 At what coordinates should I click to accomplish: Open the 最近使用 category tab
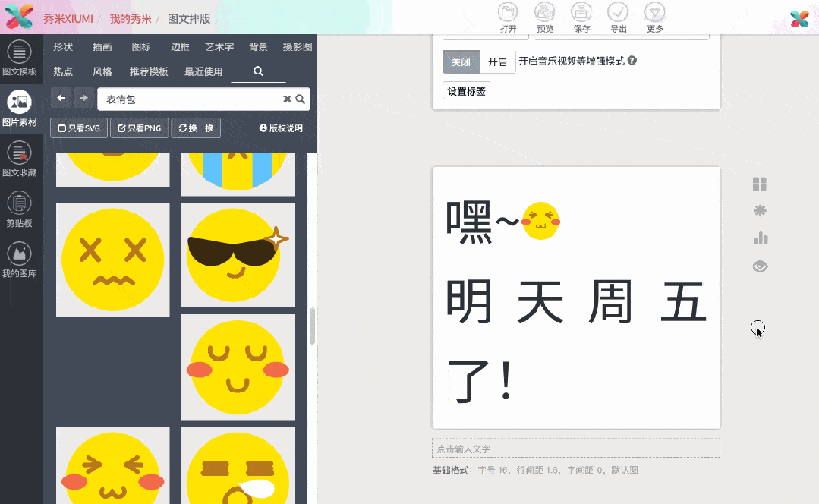pos(203,71)
